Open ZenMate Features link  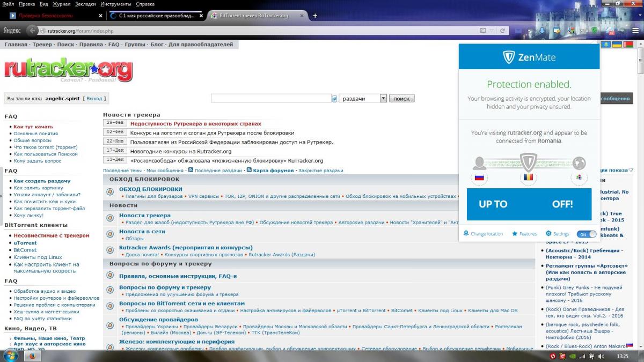tap(524, 234)
